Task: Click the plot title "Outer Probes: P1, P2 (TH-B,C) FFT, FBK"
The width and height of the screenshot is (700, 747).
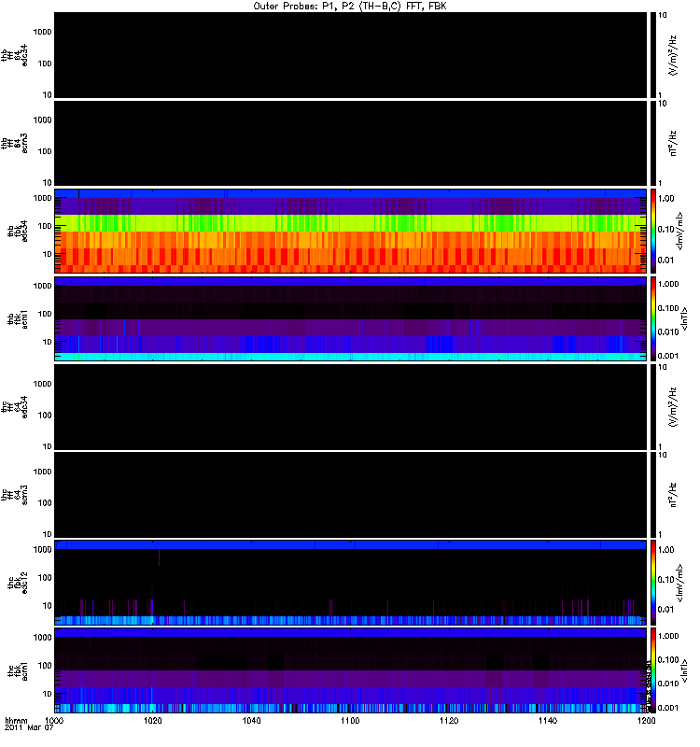Action: 350,7
